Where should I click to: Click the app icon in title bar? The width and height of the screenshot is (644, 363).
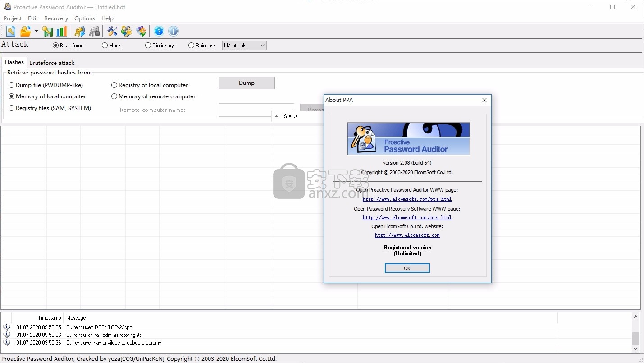(x=7, y=7)
